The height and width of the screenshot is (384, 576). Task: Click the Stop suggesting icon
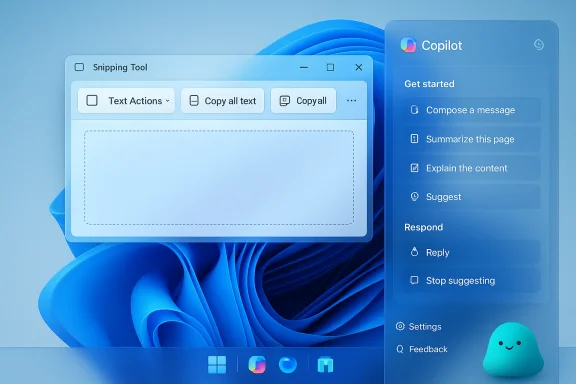414,280
